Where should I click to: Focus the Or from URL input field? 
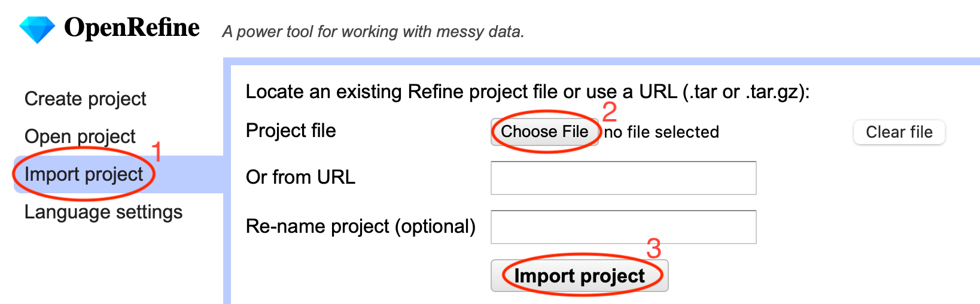tap(623, 178)
